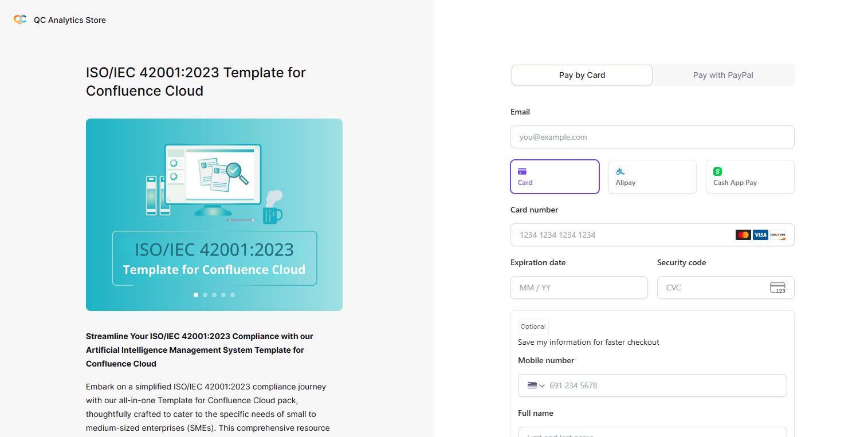Click the Mobile number input field
This screenshot has height=437, width=868.
[x=653, y=385]
